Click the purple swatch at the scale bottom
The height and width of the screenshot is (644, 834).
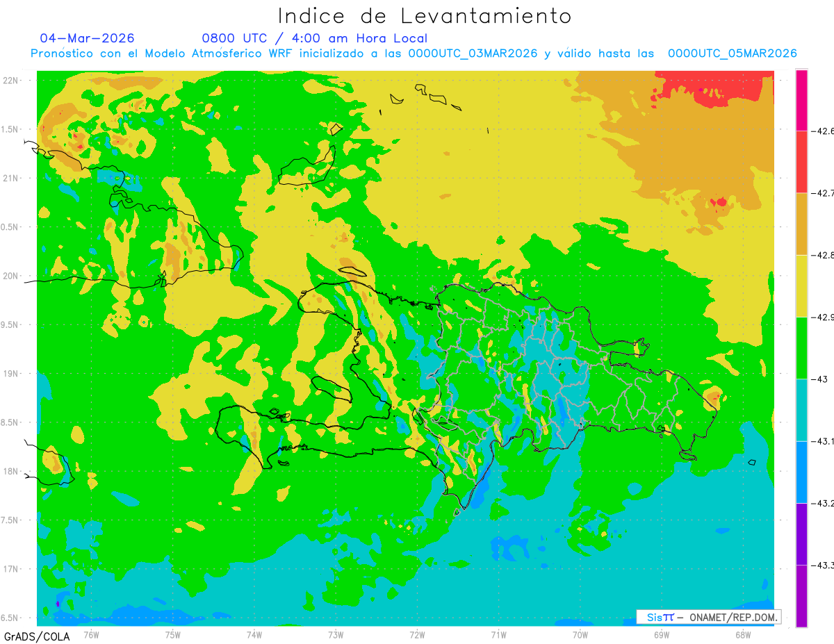[x=801, y=596]
